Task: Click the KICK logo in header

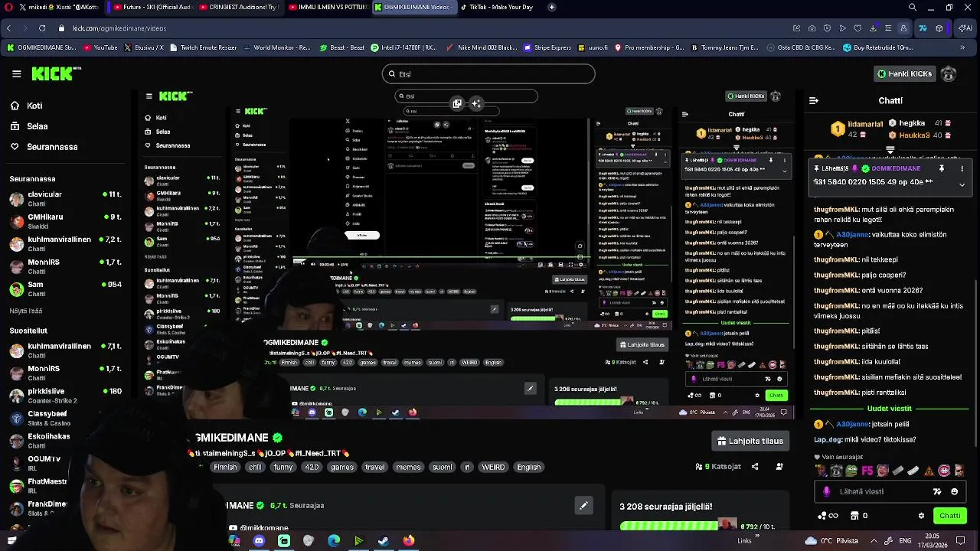Action: tap(51, 73)
